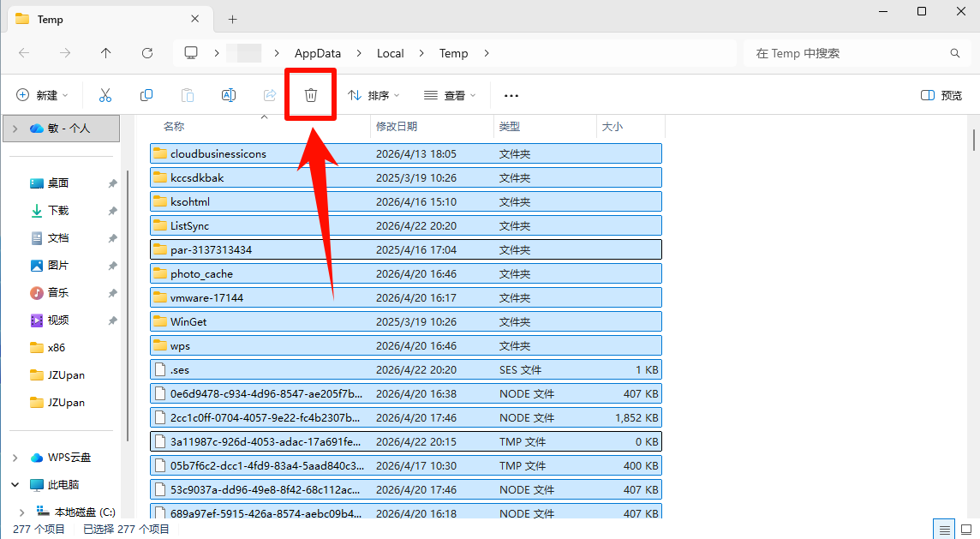Screen dimensions: 980x539
Task: Open the 查看 view dropdown
Action: 450,95
